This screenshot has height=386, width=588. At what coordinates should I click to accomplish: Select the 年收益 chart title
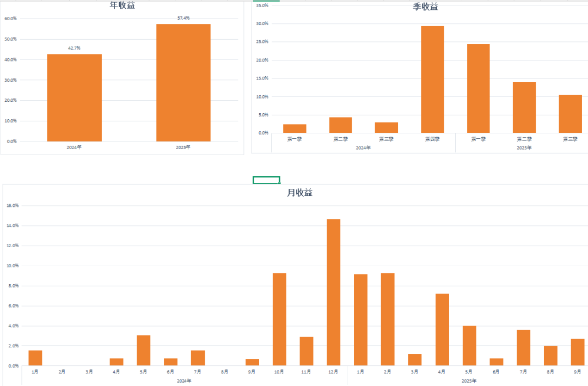(122, 5)
